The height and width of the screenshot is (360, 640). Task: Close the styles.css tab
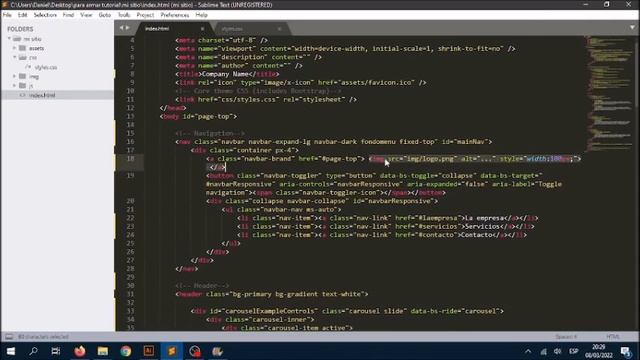(280, 29)
